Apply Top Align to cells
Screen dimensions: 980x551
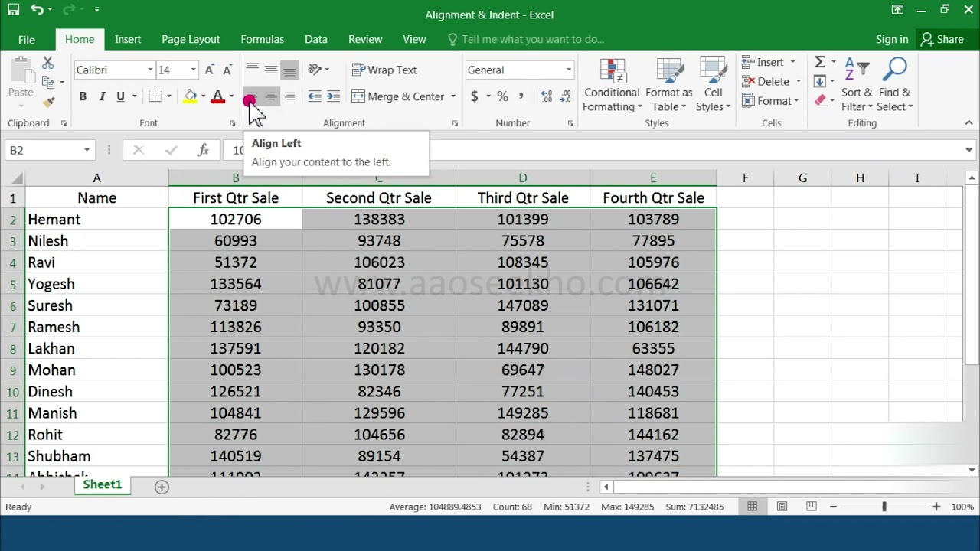(x=252, y=70)
